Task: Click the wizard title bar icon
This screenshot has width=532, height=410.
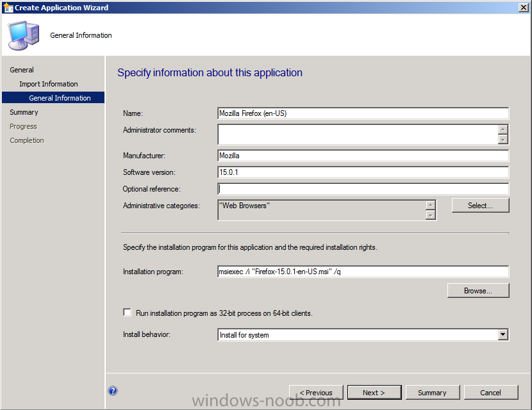Action: [x=8, y=8]
